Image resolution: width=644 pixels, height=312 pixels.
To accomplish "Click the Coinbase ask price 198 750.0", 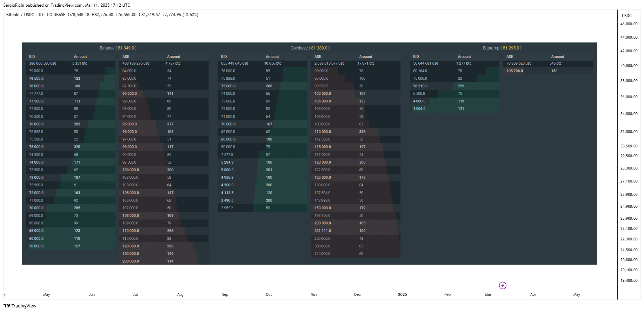I will tap(322, 216).
